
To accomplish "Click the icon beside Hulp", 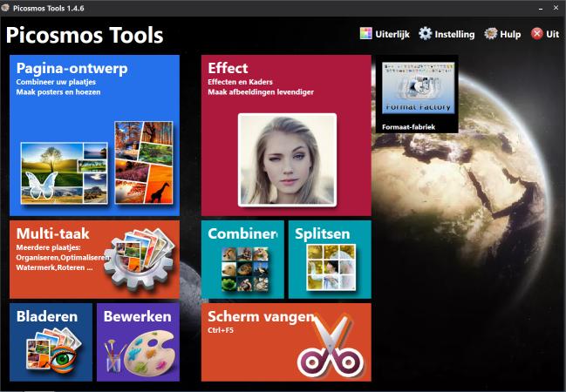I will point(491,34).
